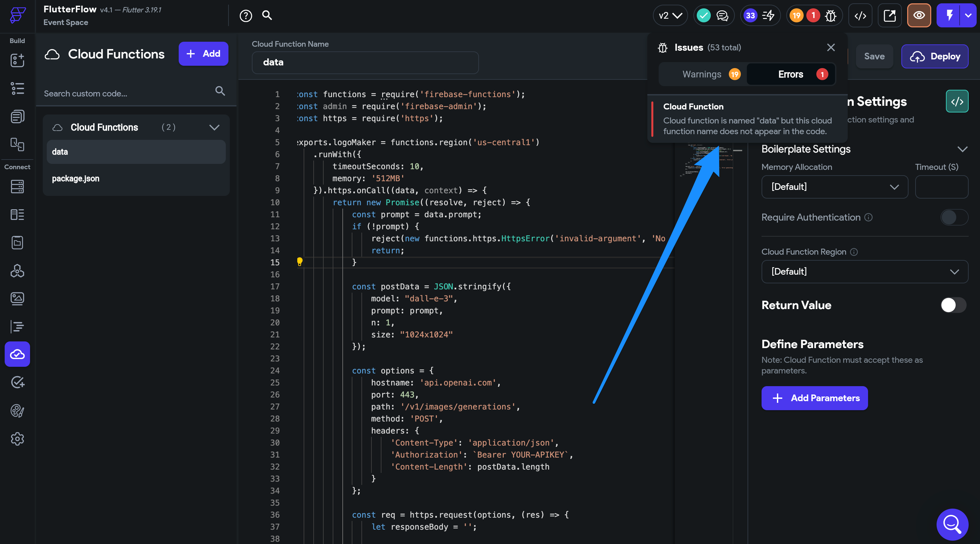Open the Tests icon in sidebar
This screenshot has height=544, width=980.
pyautogui.click(x=17, y=382)
